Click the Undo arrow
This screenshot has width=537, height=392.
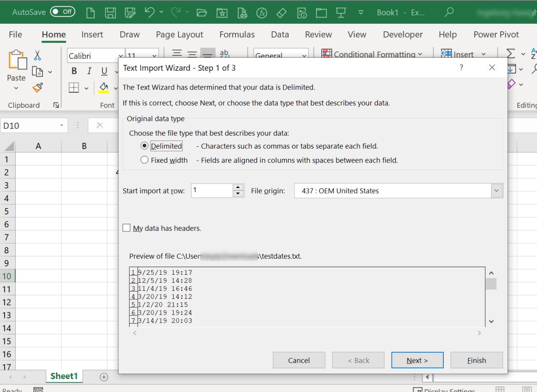coord(149,12)
